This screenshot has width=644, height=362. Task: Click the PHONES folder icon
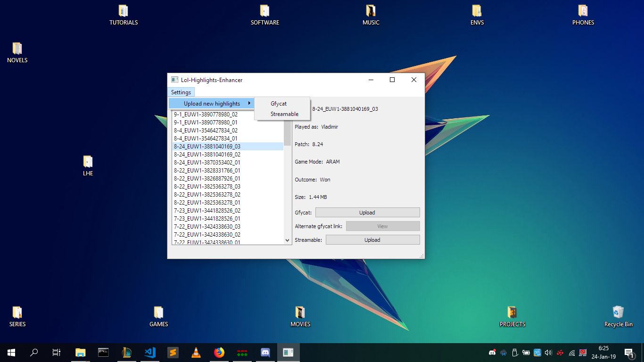click(x=583, y=15)
